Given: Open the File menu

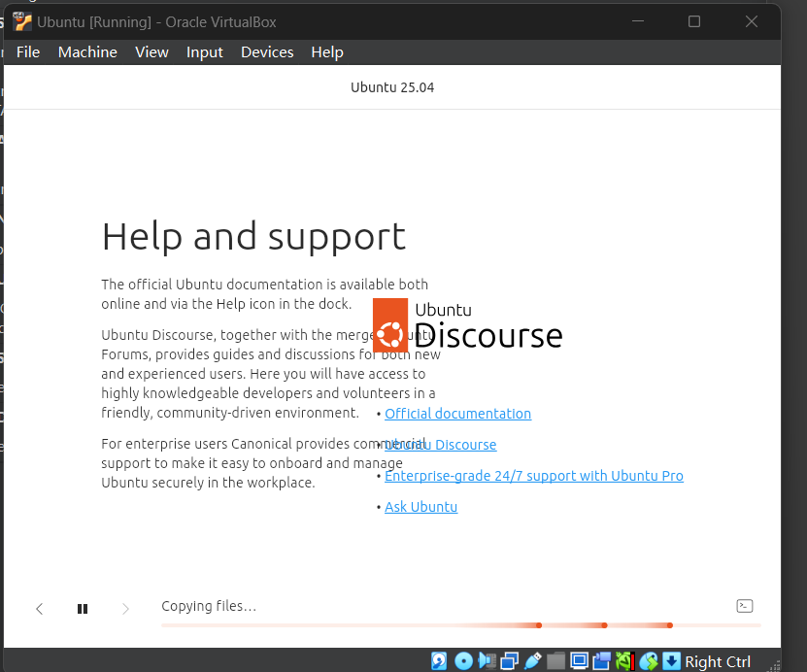Looking at the screenshot, I should tap(28, 52).
